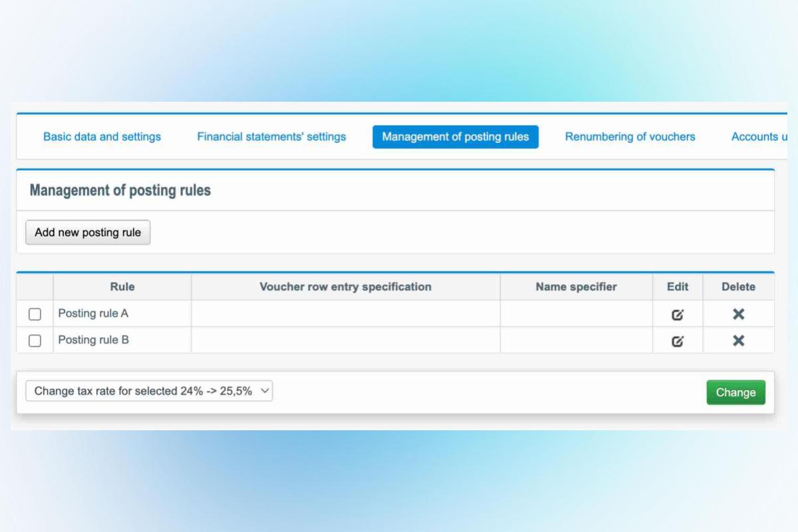798x532 pixels.
Task: Click the Posting rule A text
Action: (93, 313)
